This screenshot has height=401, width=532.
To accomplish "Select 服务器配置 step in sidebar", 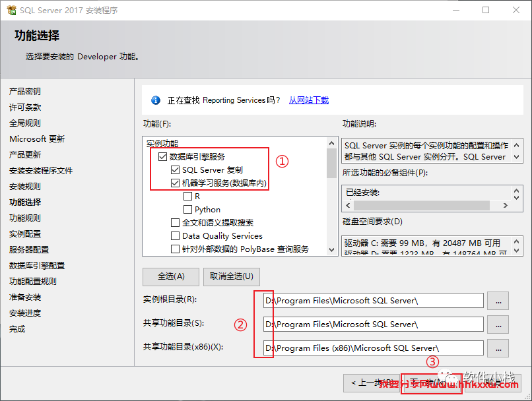I will coord(29,250).
